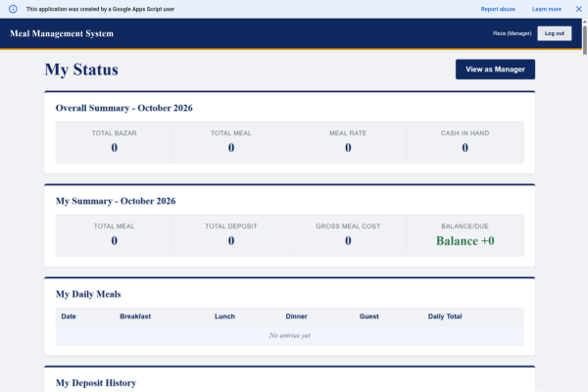Click the CASH IN HAND label
Screen dimensions: 588x392
[465, 133]
